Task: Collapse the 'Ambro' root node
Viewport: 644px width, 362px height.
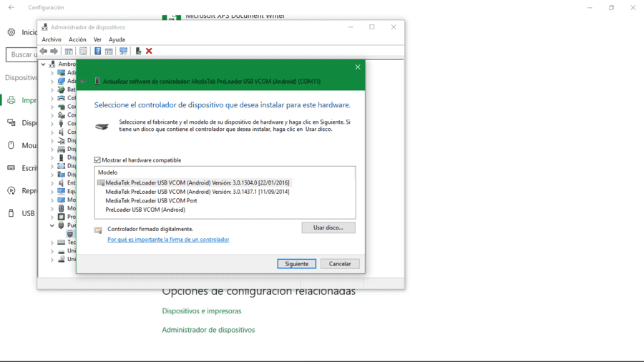Action: 43,64
